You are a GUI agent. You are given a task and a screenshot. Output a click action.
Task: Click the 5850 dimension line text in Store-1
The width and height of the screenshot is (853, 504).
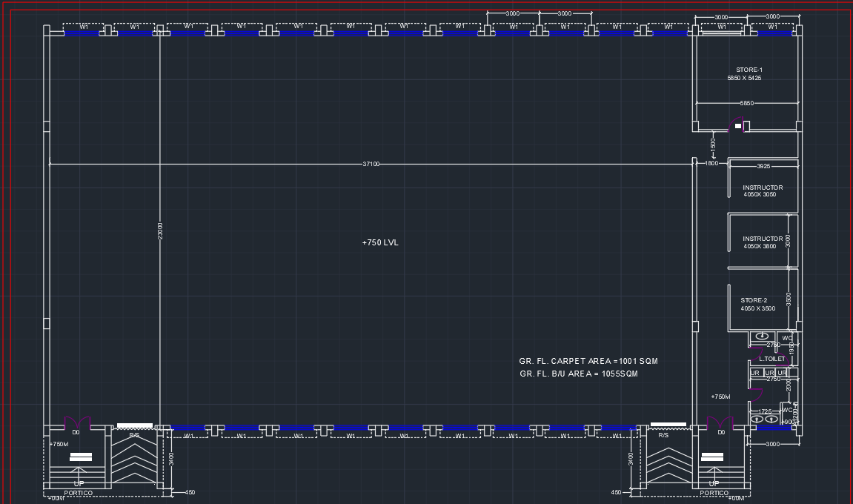pyautogui.click(x=747, y=103)
